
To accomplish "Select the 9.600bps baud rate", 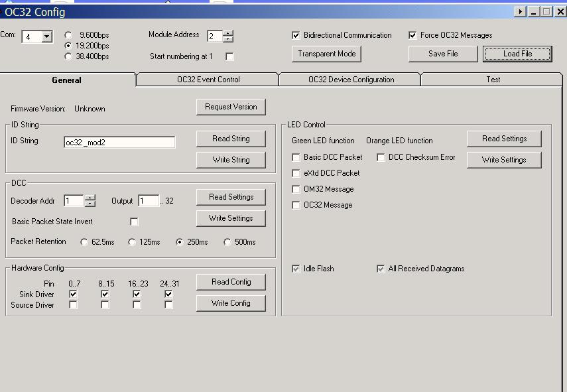I will [x=68, y=35].
